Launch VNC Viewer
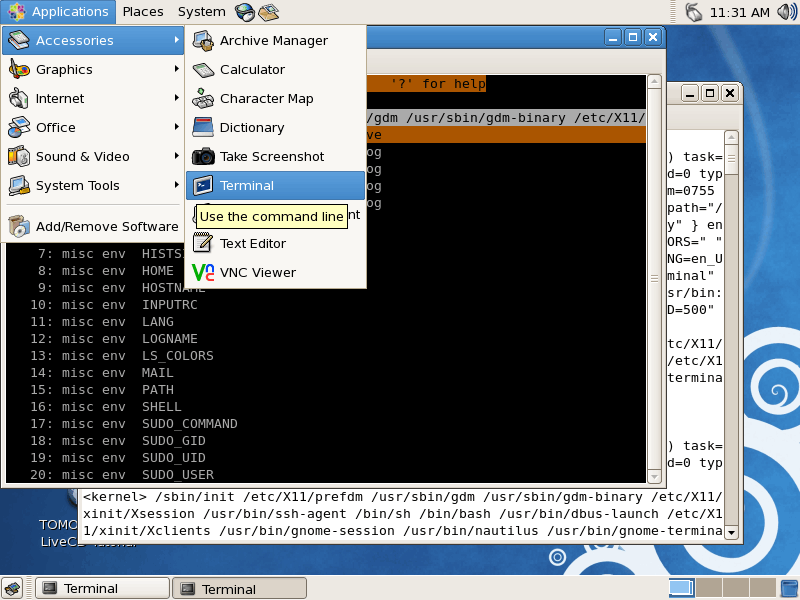 click(x=276, y=273)
